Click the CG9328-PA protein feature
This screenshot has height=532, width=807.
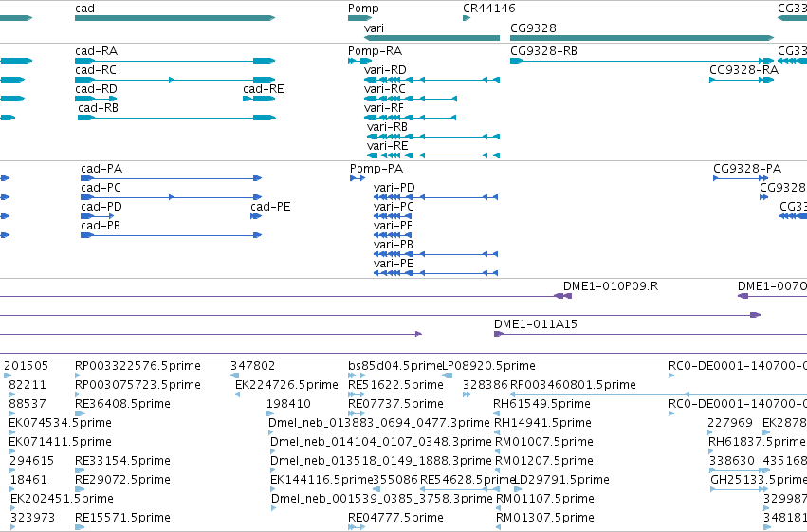point(742,178)
